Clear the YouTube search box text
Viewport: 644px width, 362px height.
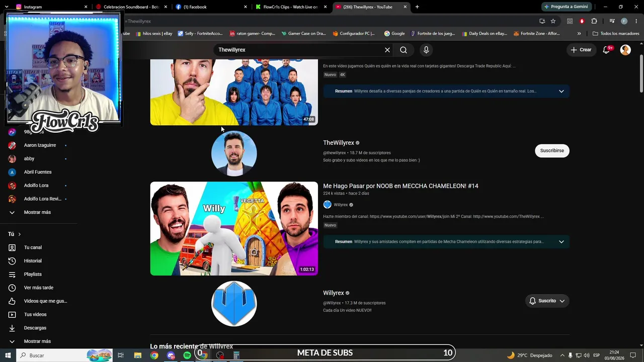387,50
